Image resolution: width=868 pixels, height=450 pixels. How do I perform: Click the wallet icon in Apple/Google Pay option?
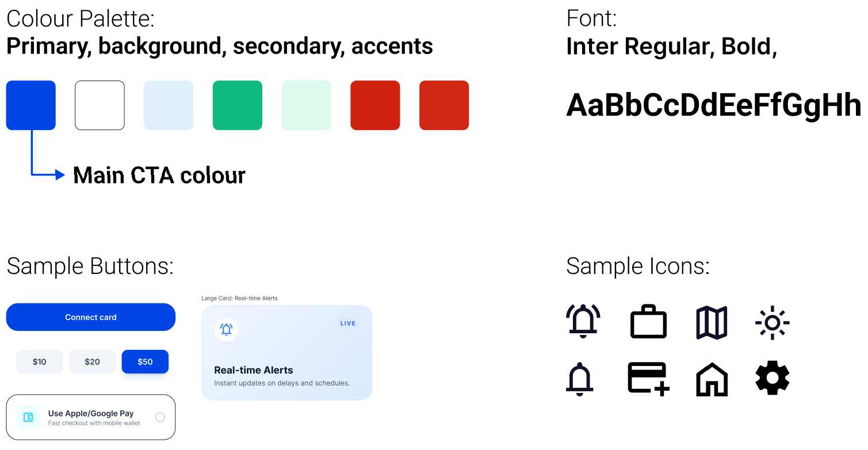coord(28,417)
